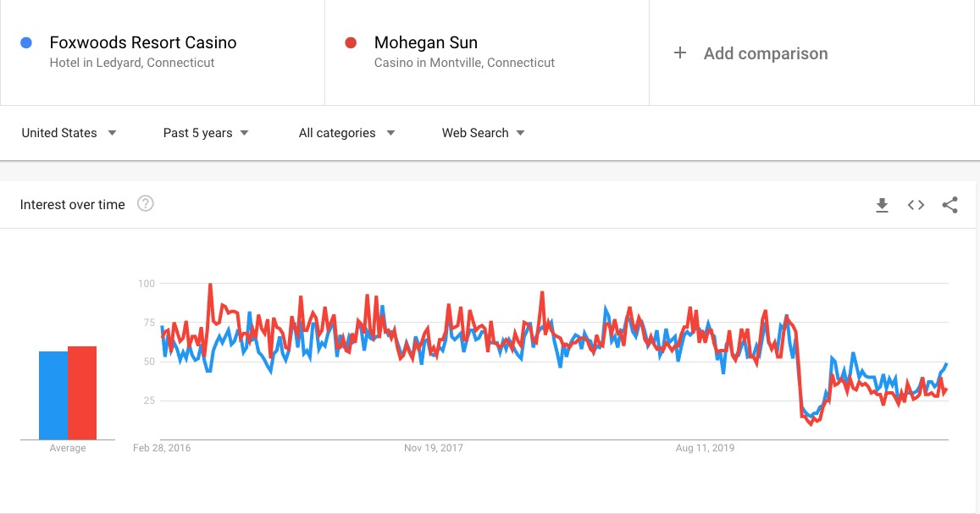This screenshot has width=980, height=514.
Task: Click the Nov 19, 2017 axis label
Action: tap(433, 448)
